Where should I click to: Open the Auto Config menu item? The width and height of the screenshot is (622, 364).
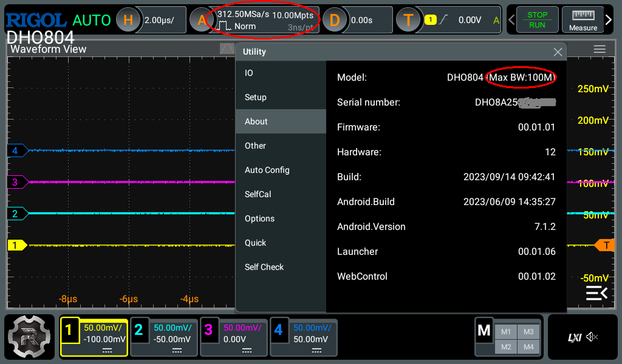[x=267, y=170]
